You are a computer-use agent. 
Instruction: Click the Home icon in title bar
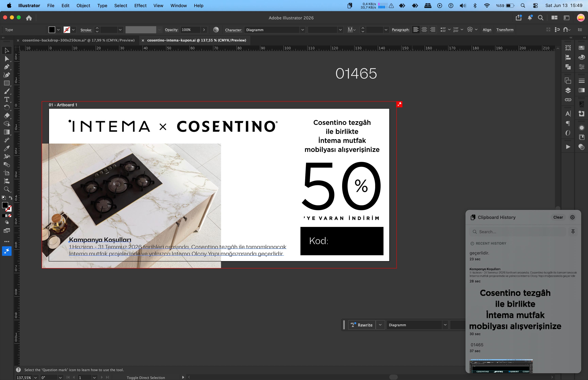[29, 18]
